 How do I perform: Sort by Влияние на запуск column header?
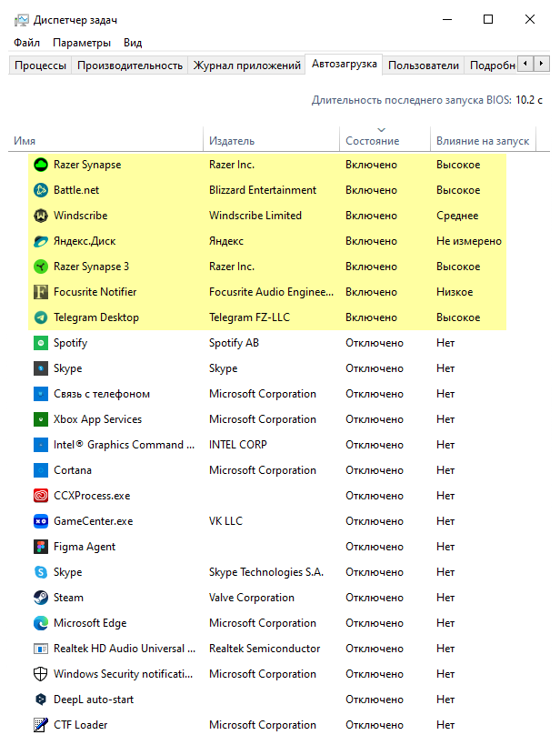(x=483, y=141)
